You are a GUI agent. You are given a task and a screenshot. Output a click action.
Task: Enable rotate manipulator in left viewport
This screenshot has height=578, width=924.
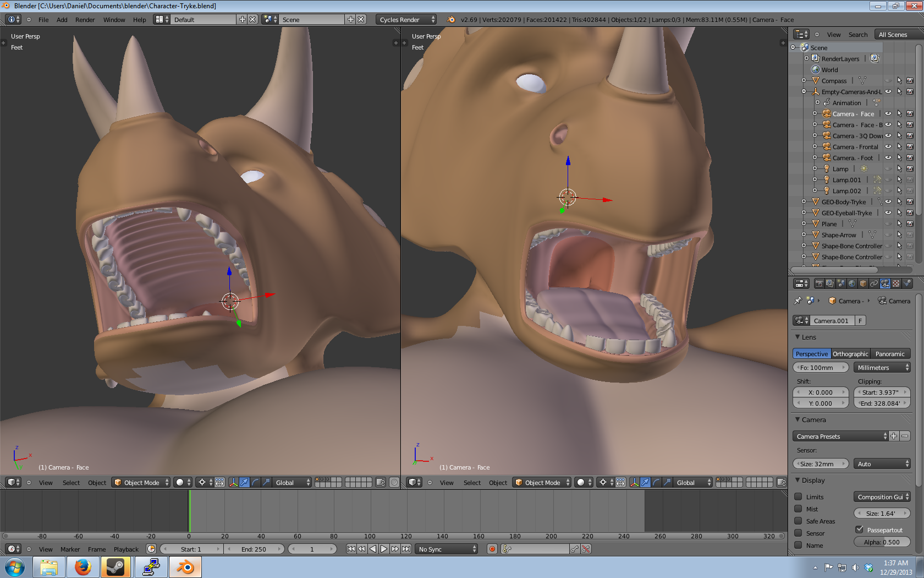click(255, 482)
